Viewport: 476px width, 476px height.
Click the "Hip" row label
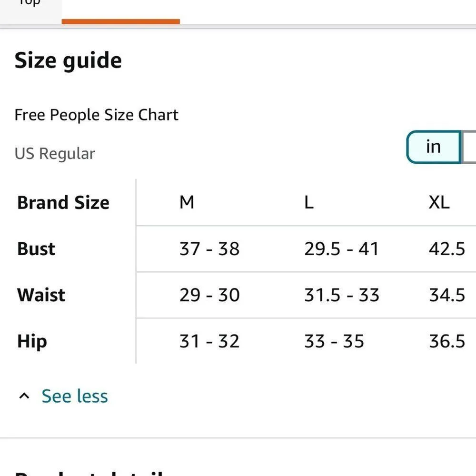pyautogui.click(x=32, y=341)
